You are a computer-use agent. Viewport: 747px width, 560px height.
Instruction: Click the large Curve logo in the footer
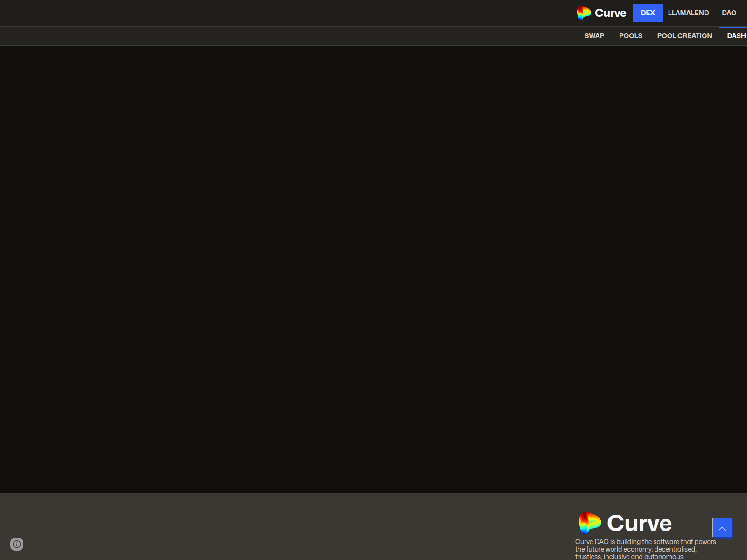(625, 523)
